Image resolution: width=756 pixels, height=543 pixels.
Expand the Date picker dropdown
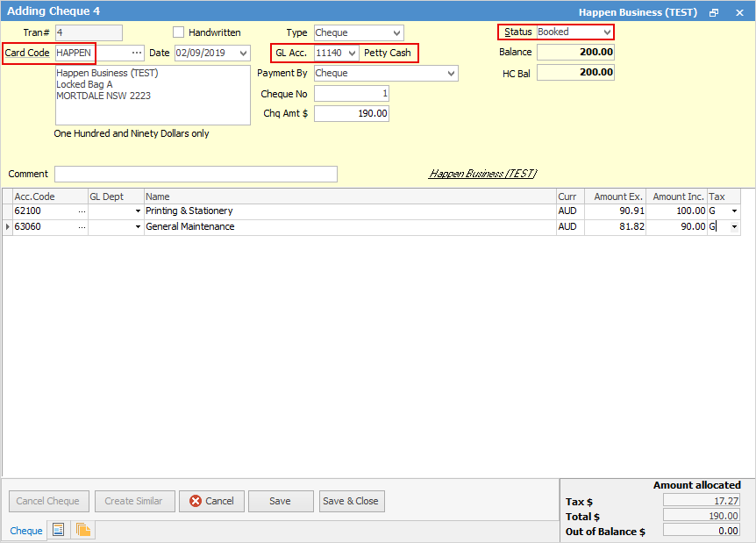click(x=243, y=54)
